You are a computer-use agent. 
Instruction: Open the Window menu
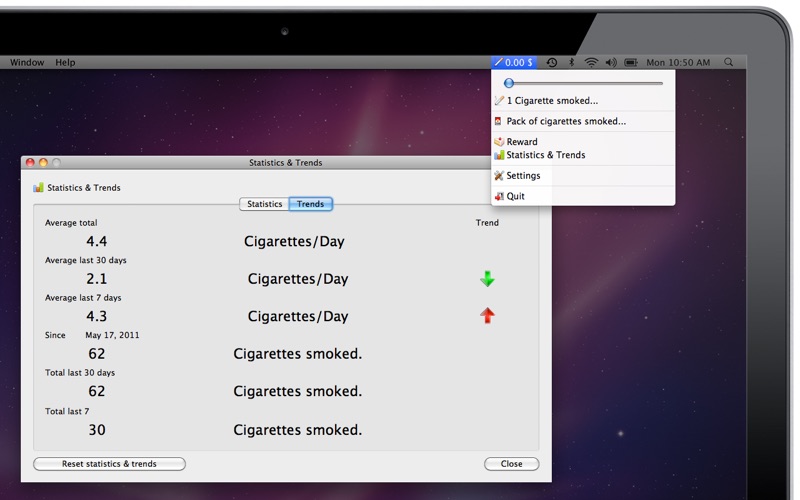click(x=27, y=62)
